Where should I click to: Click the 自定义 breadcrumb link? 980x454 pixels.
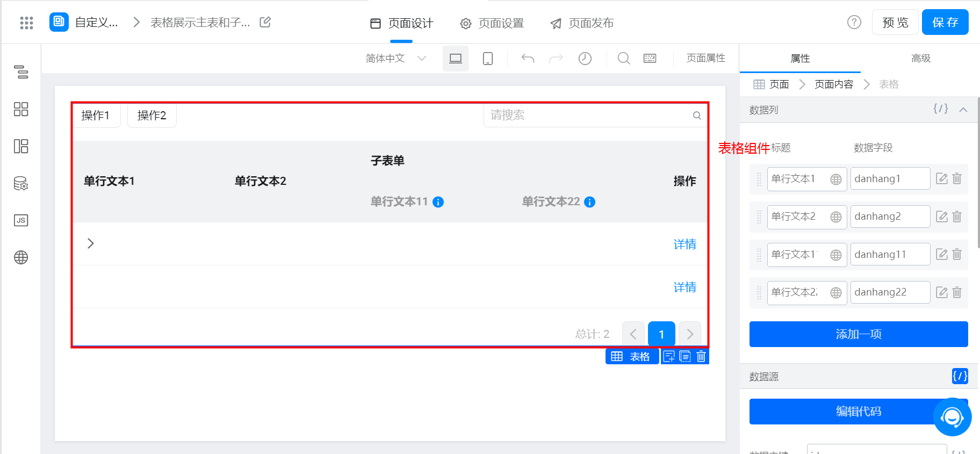(96, 23)
